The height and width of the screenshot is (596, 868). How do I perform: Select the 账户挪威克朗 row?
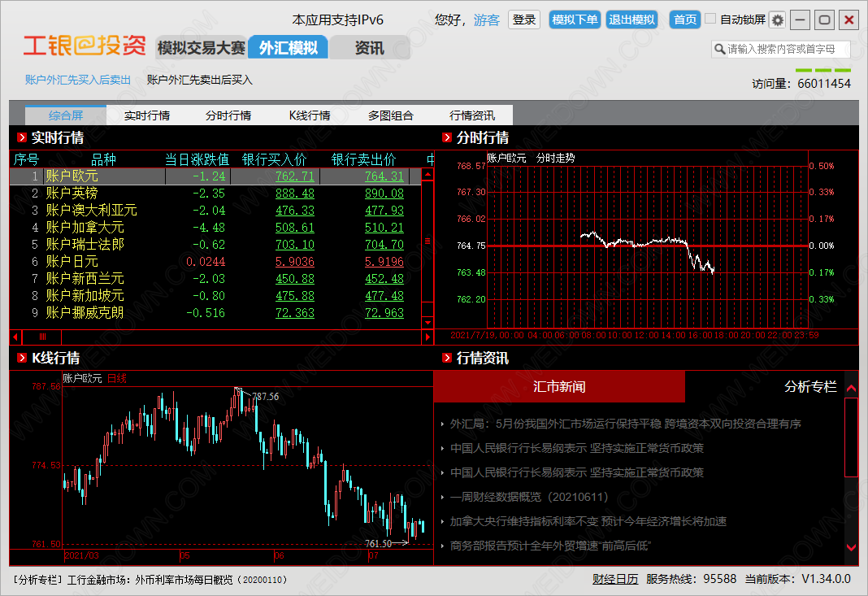pos(216,313)
